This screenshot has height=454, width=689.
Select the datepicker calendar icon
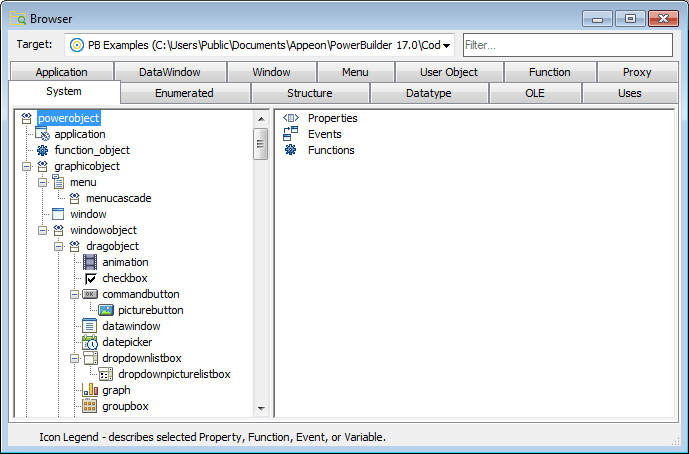click(x=90, y=342)
